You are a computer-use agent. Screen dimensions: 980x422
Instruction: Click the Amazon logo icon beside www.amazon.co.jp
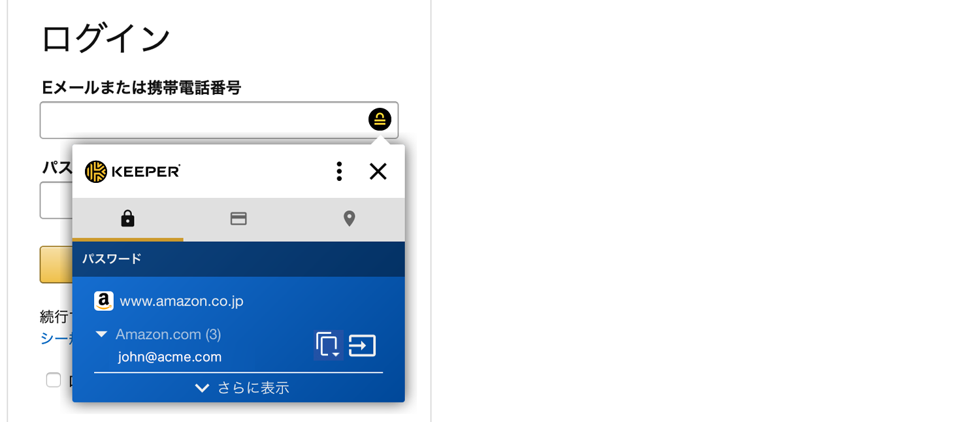(103, 301)
